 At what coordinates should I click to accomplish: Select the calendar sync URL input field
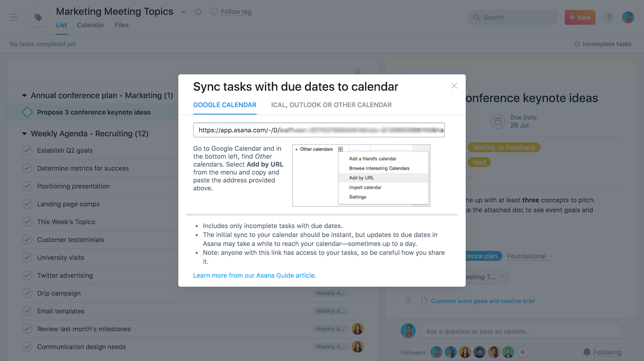(x=319, y=129)
